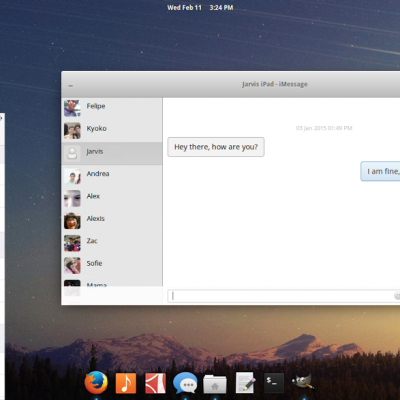
Task: Click the message text input field
Action: click(283, 296)
